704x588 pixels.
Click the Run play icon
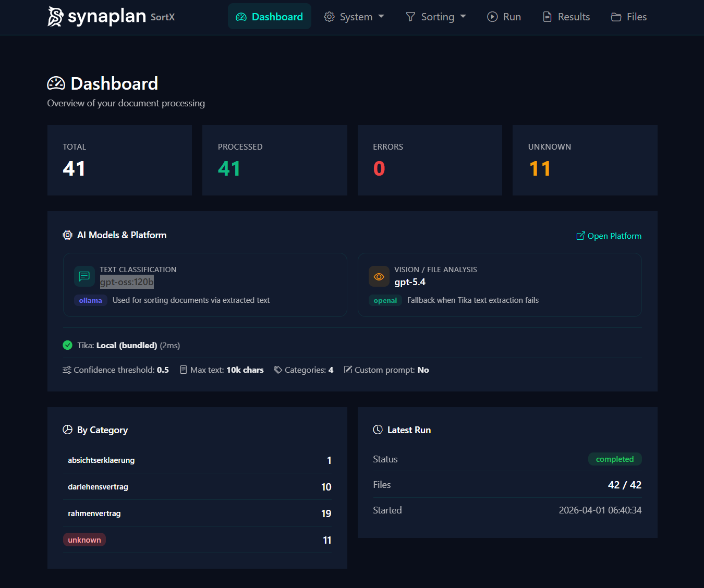(492, 17)
